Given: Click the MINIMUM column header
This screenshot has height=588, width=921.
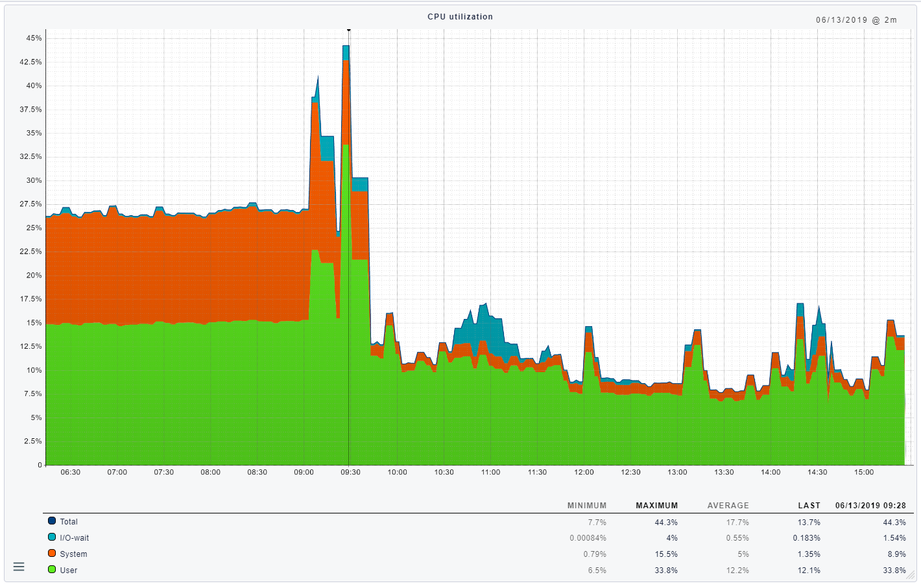Looking at the screenshot, I should click(587, 506).
